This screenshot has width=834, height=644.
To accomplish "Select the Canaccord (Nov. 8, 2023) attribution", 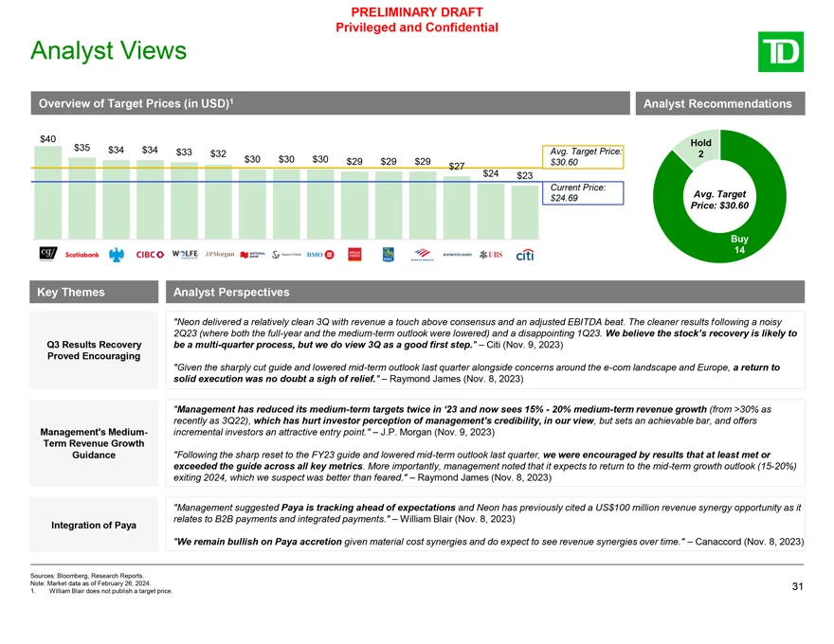I will [750, 542].
